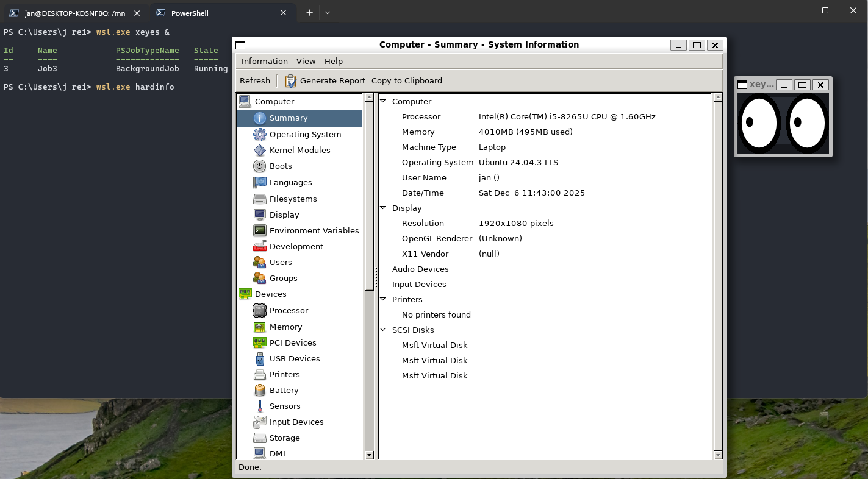This screenshot has height=479, width=868.
Task: Open the USB Devices section
Action: point(296,358)
